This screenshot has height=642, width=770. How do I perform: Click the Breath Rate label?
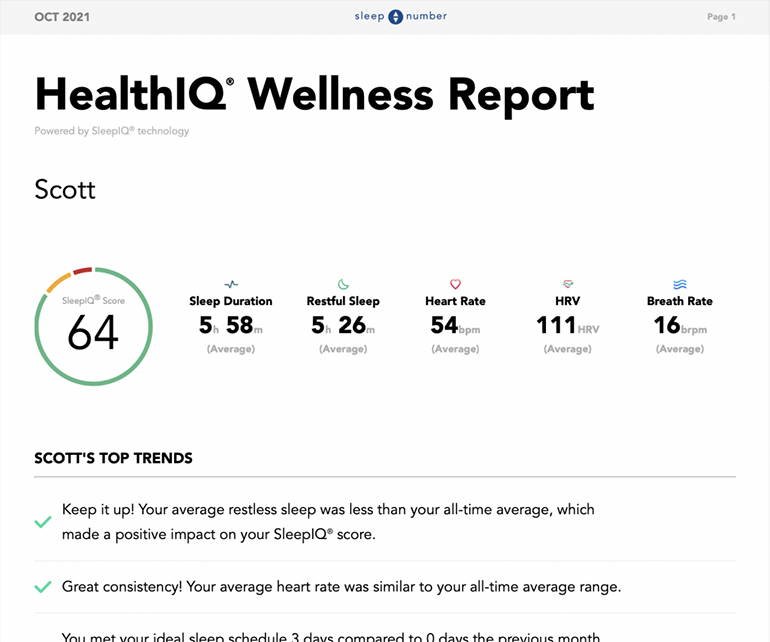[680, 301]
